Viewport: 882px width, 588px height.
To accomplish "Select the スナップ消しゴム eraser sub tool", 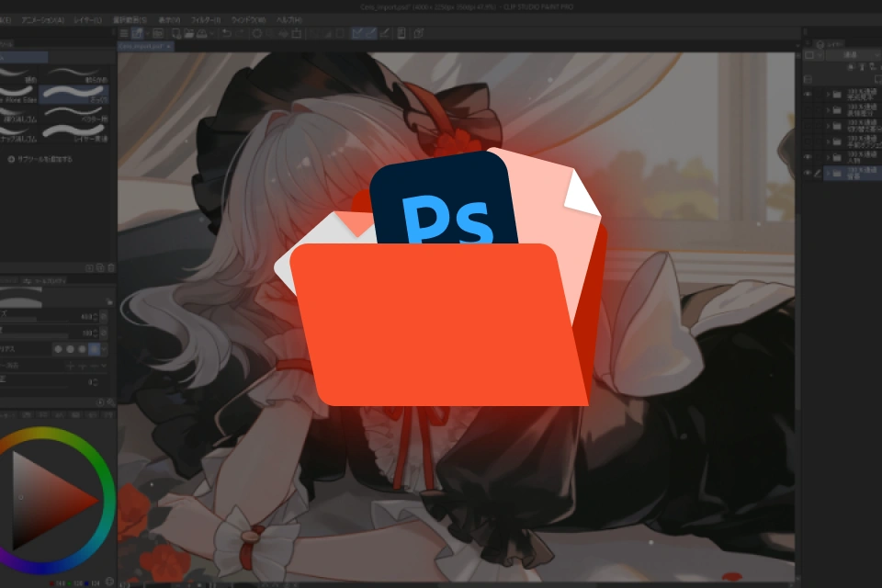I will tap(19, 133).
